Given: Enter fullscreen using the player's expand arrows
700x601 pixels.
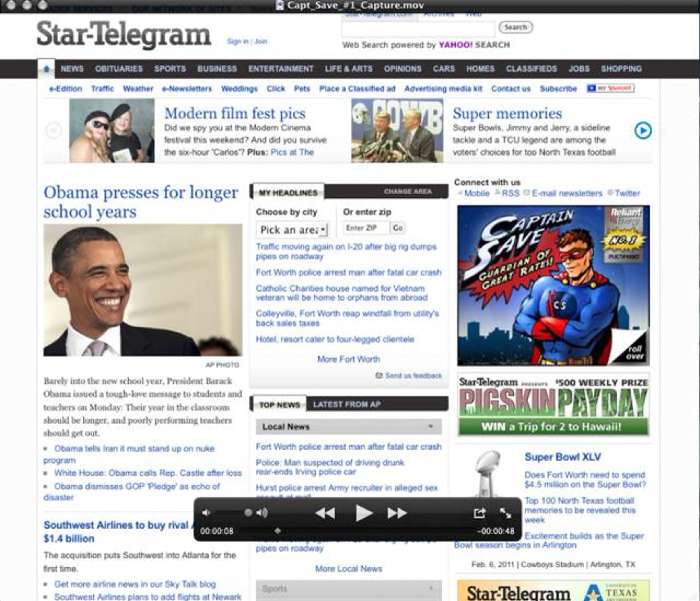Looking at the screenshot, I should click(x=505, y=513).
